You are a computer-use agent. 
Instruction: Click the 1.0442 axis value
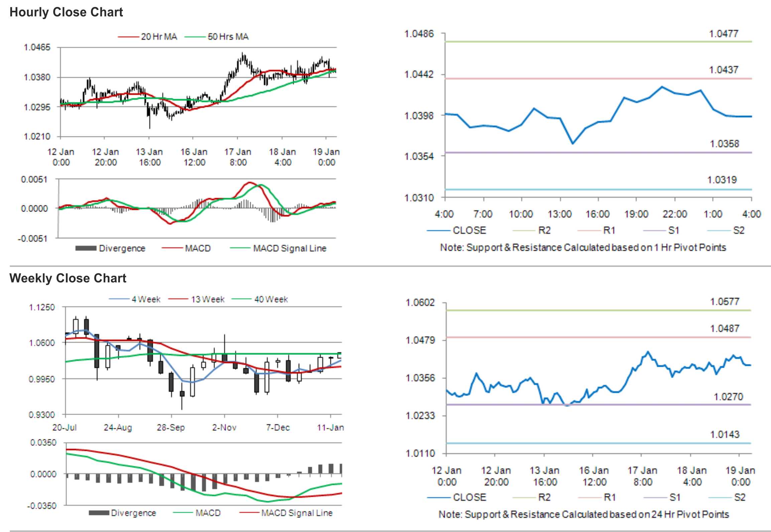coord(419,74)
